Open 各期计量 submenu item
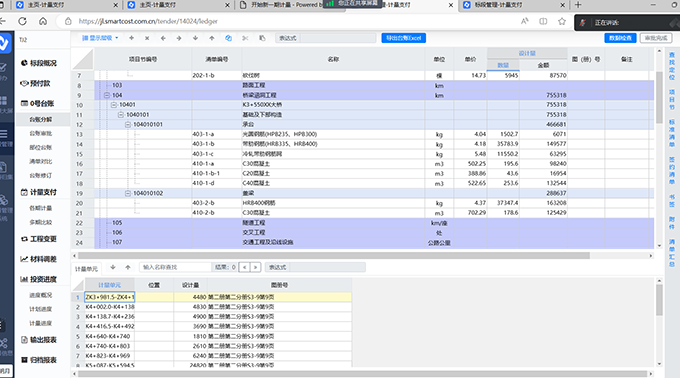 41,208
